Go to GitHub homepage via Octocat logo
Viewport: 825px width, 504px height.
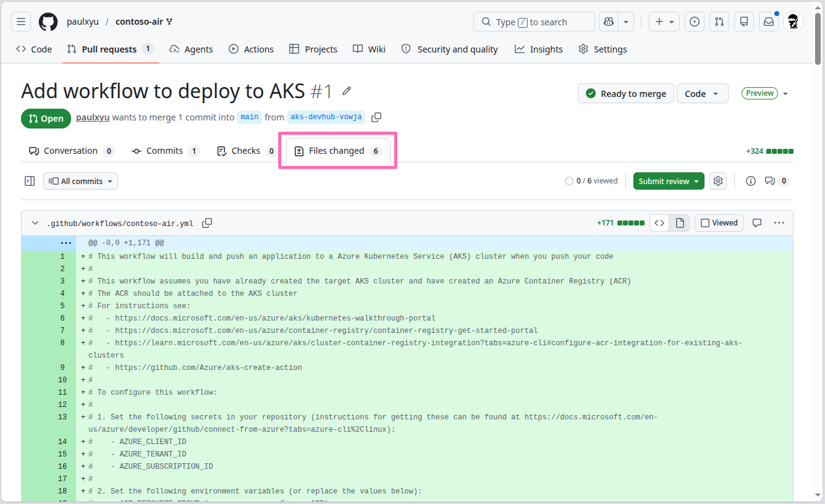point(48,22)
